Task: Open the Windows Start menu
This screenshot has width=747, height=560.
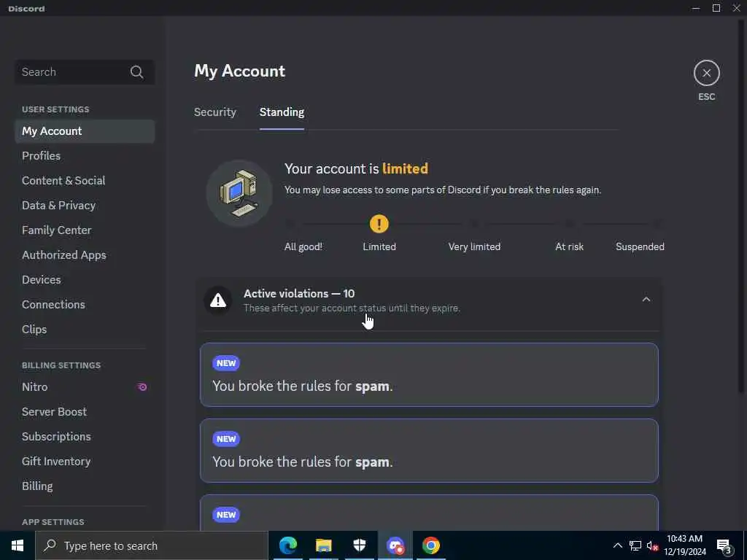Action: pyautogui.click(x=18, y=545)
